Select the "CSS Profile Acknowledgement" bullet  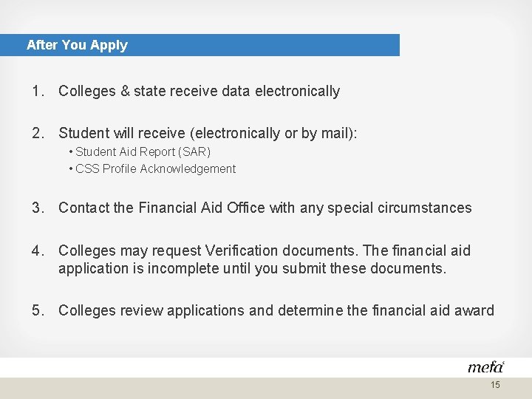(x=155, y=168)
